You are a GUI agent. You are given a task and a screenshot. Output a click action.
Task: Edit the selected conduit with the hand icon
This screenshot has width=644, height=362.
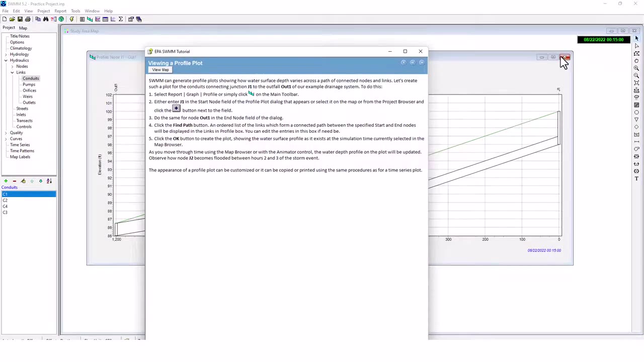[x=23, y=181]
